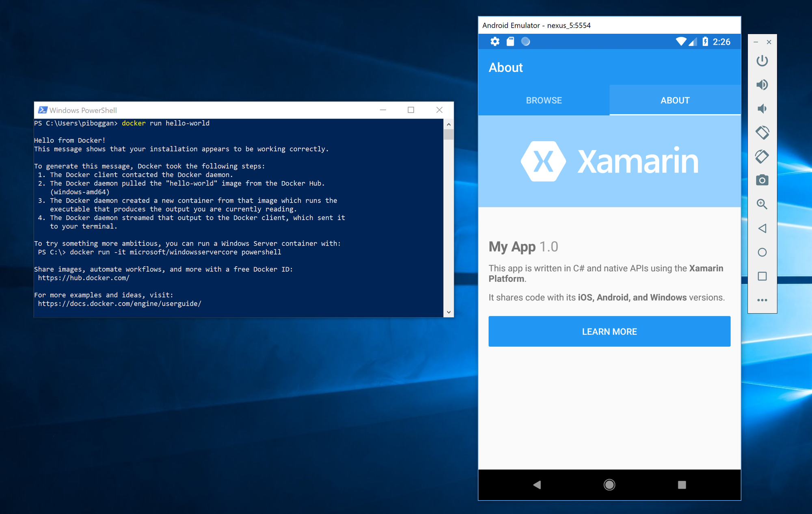Select the ABOUT tab

pos(675,100)
